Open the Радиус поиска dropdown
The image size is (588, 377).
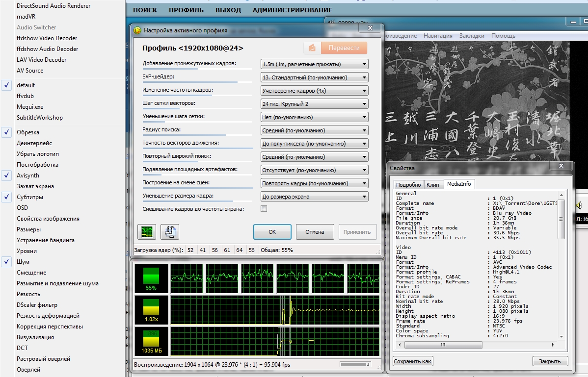314,130
